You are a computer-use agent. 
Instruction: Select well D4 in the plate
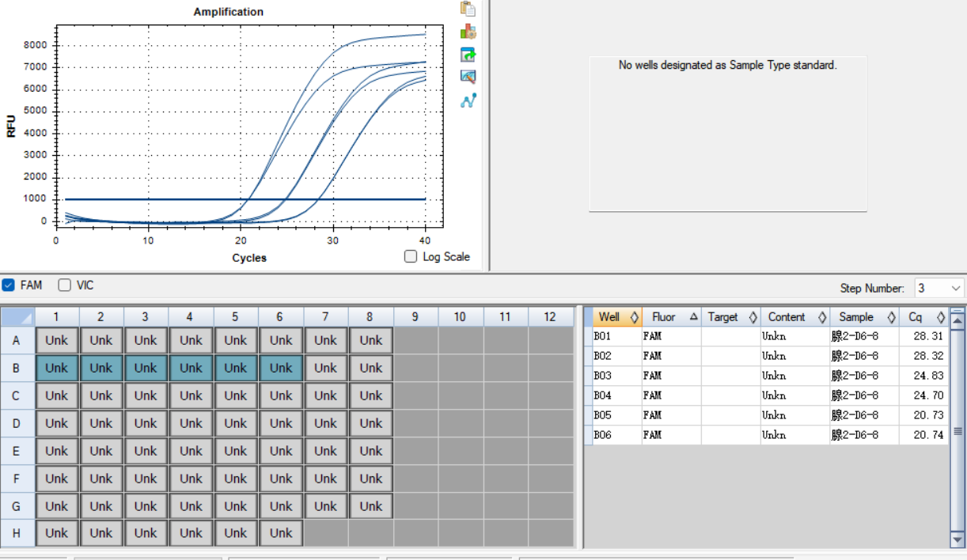191,423
